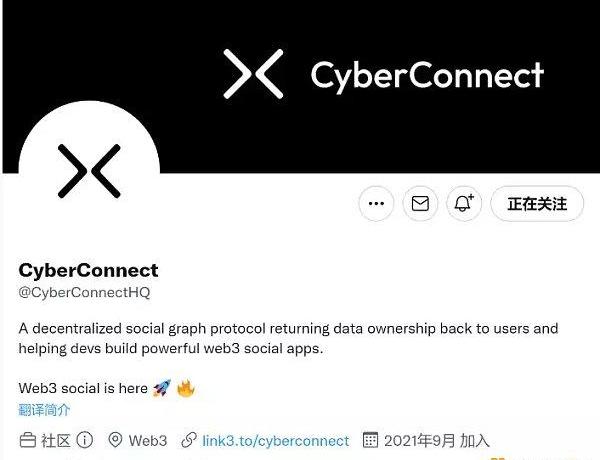Image resolution: width=600 pixels, height=460 pixels.
Task: Toggle notifications with the bell icon
Action: 465,204
